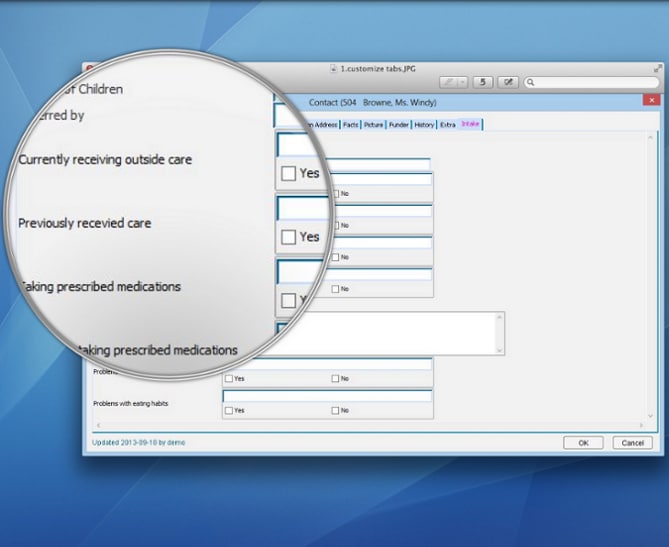The image size is (669, 547).
Task: Click the up arrow of the text box scrollbar
Action: 499,317
